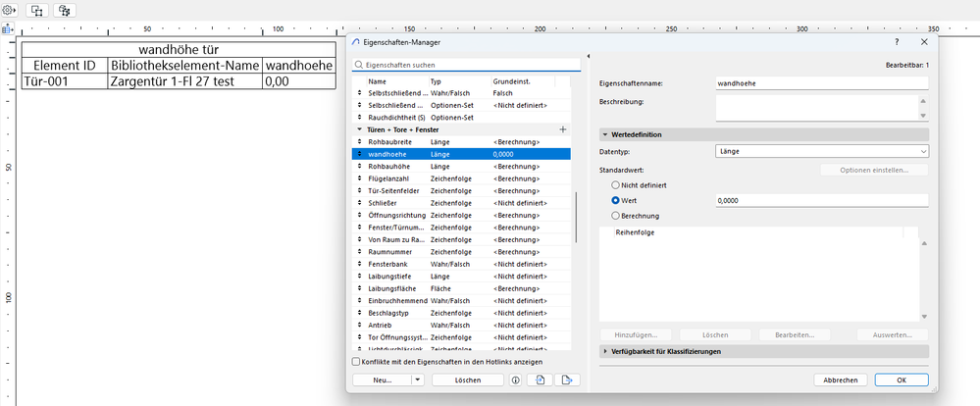980x406 pixels.
Task: Collapse the left panel with the small arrow
Action: coord(589,57)
